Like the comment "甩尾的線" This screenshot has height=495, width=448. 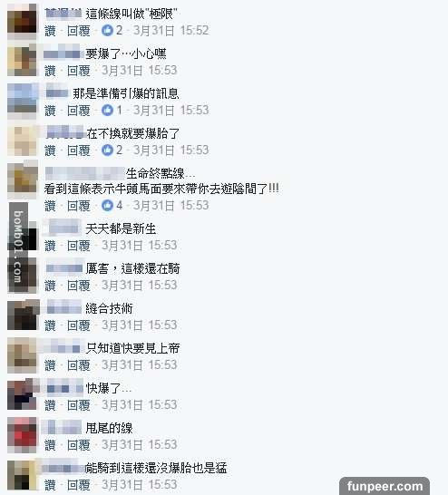coord(50,445)
